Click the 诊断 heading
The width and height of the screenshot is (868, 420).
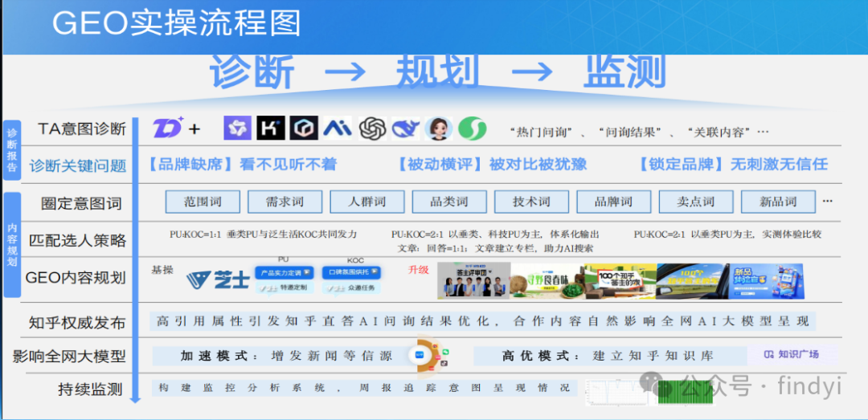252,73
